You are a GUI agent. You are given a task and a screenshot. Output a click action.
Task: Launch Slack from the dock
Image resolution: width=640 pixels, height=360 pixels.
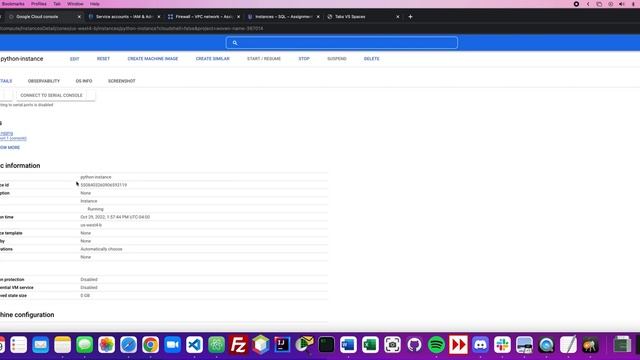pyautogui.click(x=502, y=345)
